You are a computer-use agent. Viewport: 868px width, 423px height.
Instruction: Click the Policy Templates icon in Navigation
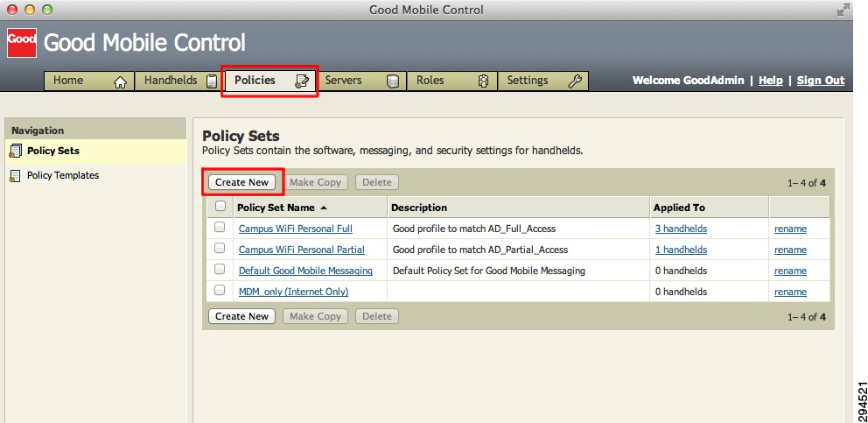[16, 176]
